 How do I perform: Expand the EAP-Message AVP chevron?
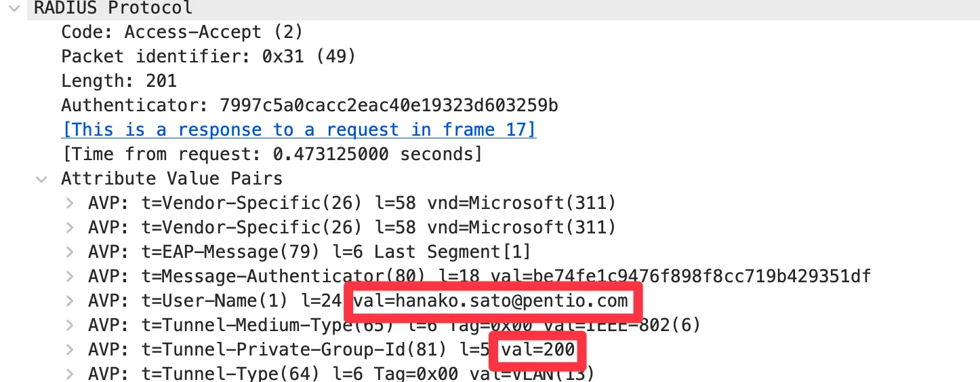(69, 252)
